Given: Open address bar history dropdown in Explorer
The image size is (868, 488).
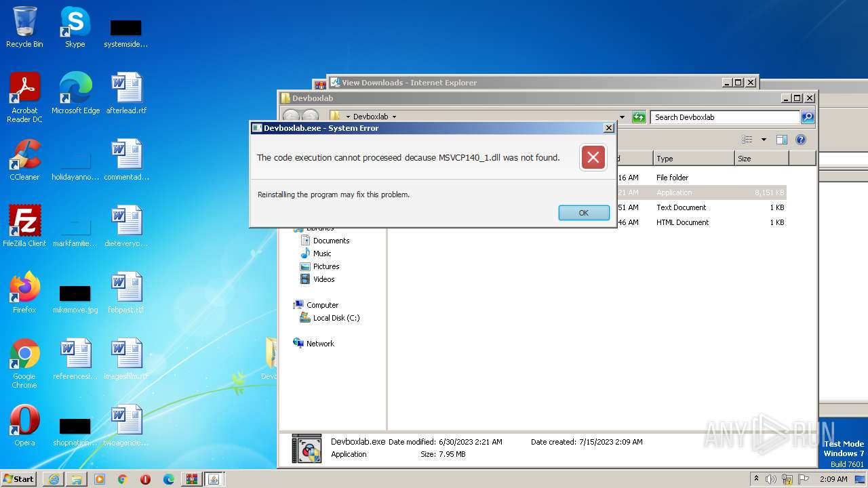Looking at the screenshot, I should coord(622,117).
